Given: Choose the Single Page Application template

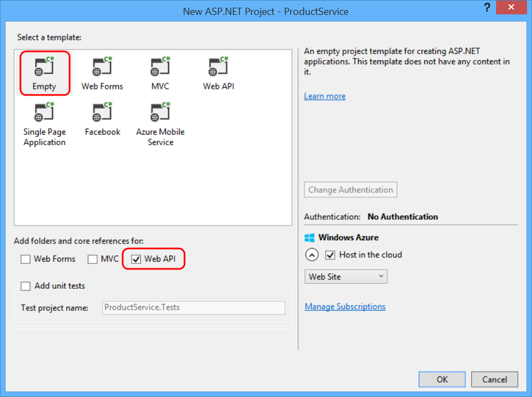Looking at the screenshot, I should [x=44, y=124].
